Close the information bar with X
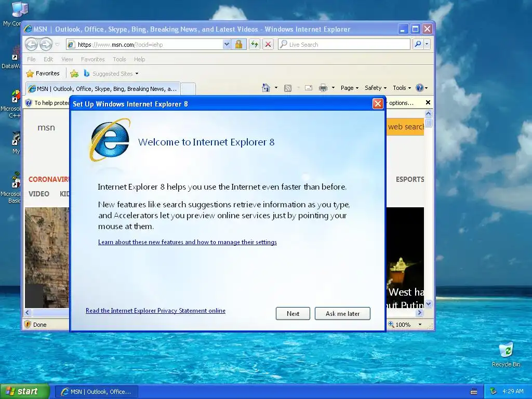The height and width of the screenshot is (399, 532). tap(428, 102)
